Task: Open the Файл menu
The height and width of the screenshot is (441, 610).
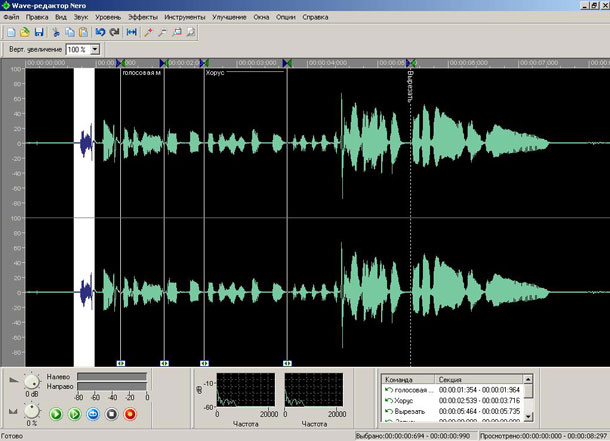Action: (11, 17)
